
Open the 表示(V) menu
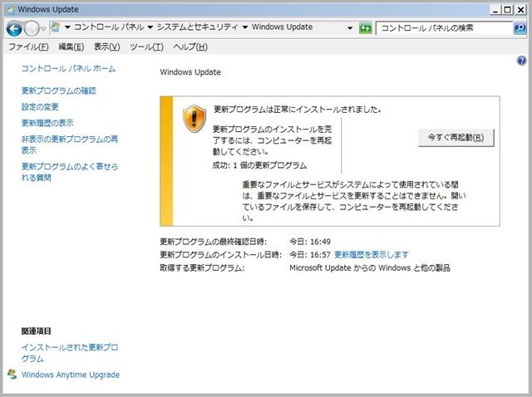pos(107,47)
